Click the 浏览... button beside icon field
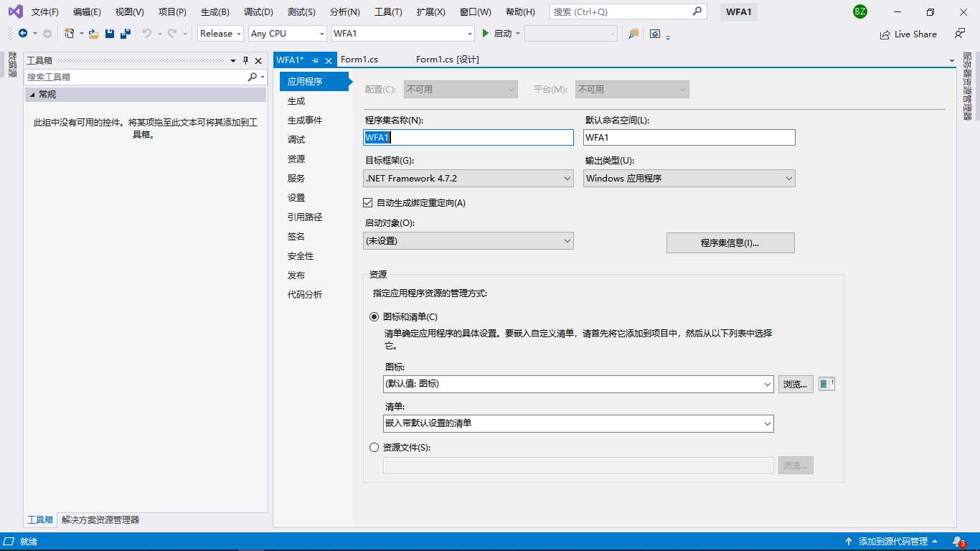 796,385
